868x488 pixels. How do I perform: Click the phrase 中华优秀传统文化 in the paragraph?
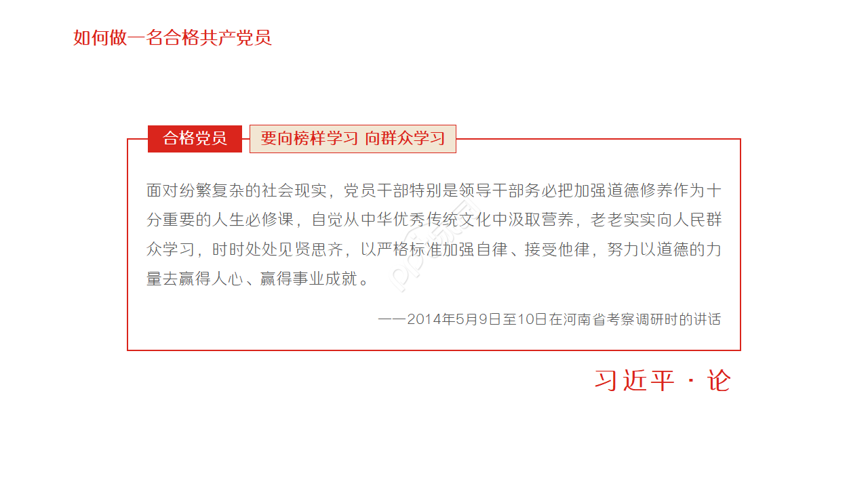coord(426,220)
